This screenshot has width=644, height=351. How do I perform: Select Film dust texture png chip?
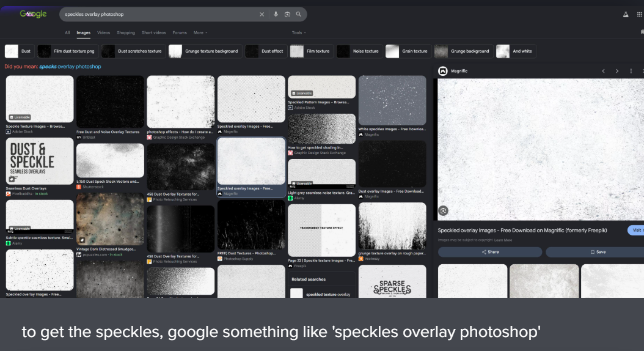68,51
